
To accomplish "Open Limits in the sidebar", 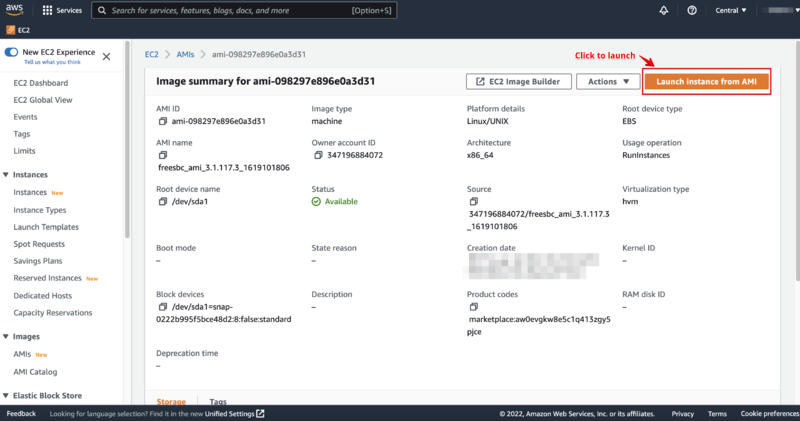I will pos(24,151).
